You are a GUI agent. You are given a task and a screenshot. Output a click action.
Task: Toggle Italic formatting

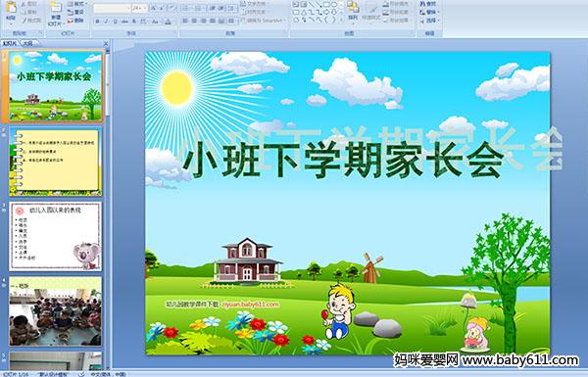tap(106, 22)
